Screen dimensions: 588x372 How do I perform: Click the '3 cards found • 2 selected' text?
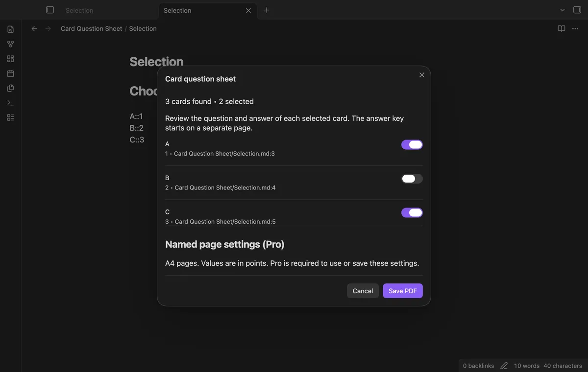[x=209, y=102]
